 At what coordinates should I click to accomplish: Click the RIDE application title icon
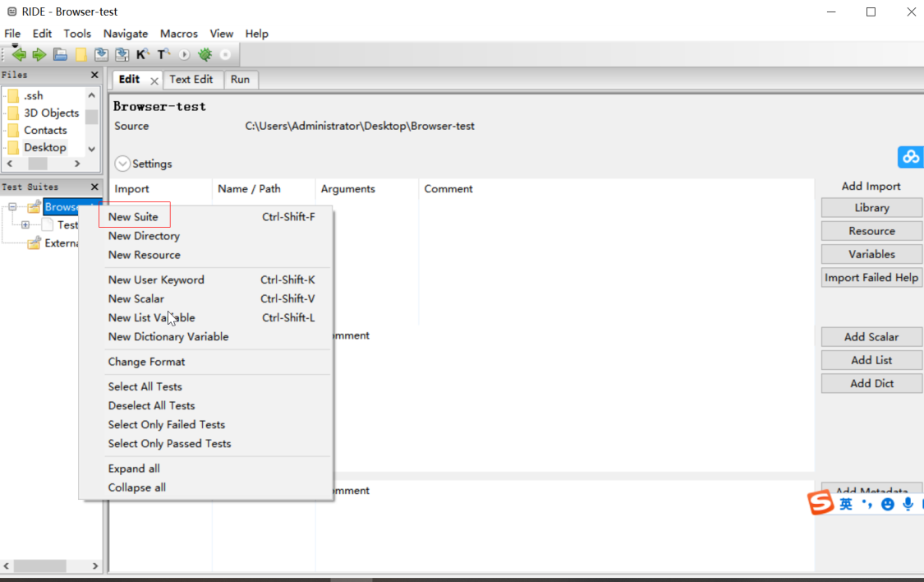pyautogui.click(x=11, y=12)
